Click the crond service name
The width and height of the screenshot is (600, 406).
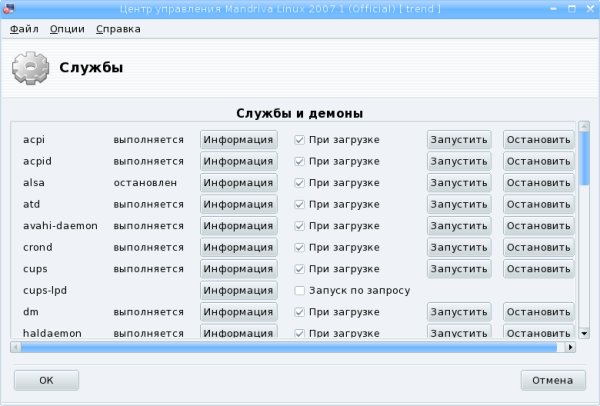click(38, 247)
